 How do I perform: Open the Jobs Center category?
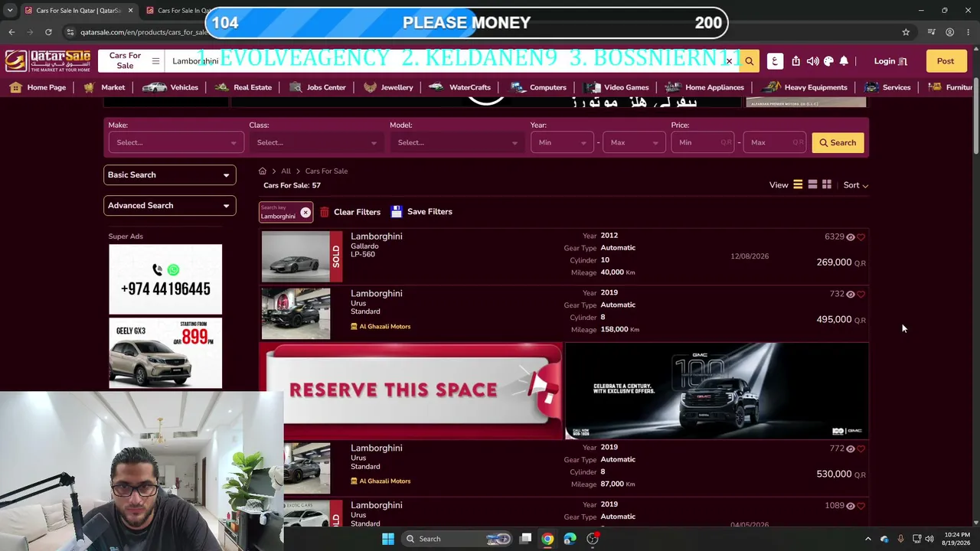(318, 87)
